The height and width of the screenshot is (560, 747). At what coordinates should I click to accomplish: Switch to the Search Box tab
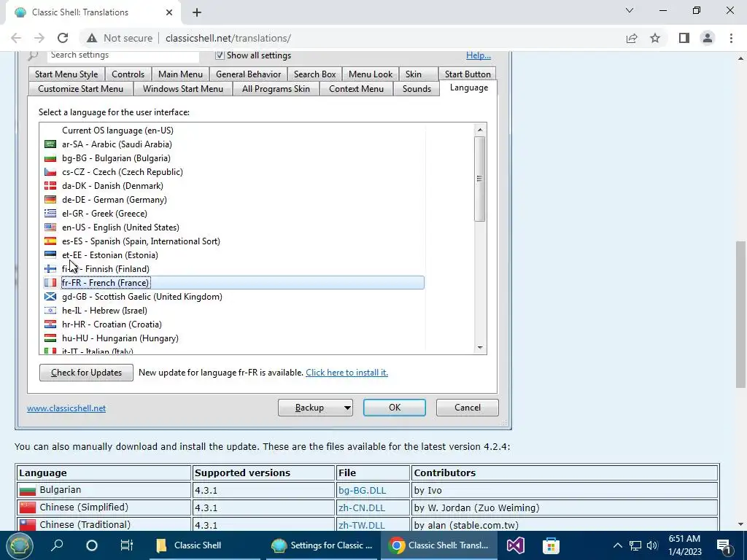pyautogui.click(x=314, y=74)
